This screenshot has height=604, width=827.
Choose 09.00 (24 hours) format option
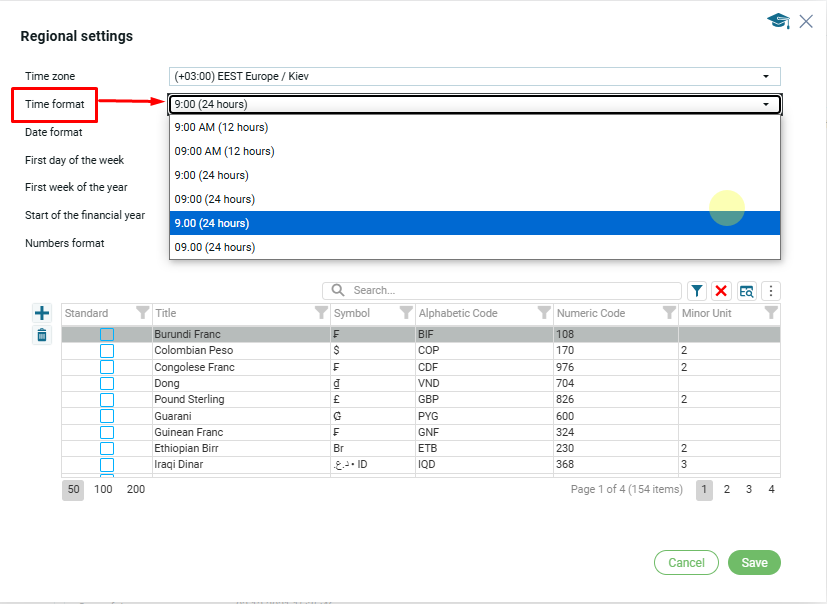click(214, 247)
